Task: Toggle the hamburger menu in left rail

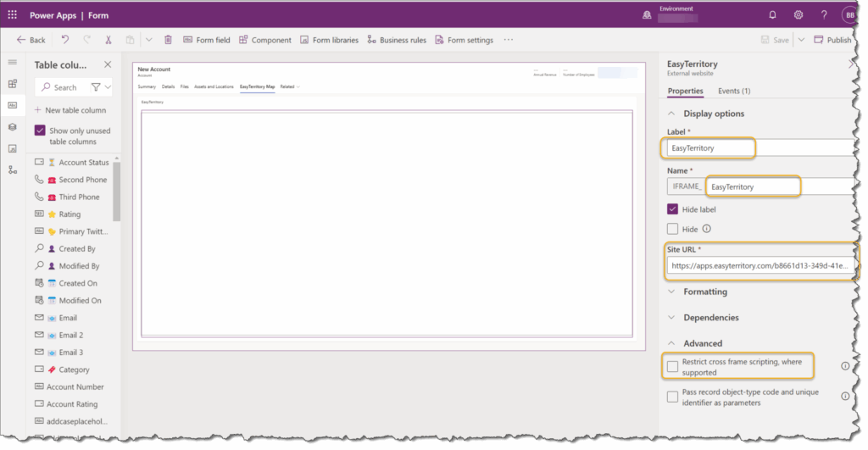Action: [13, 62]
